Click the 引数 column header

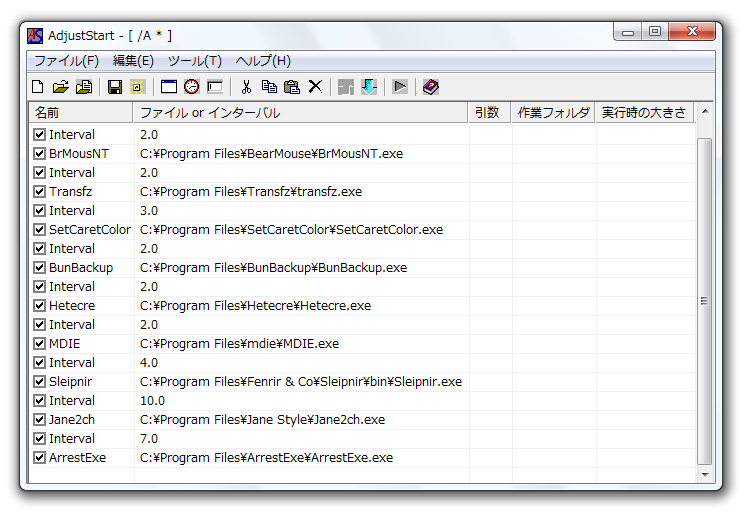click(x=490, y=113)
